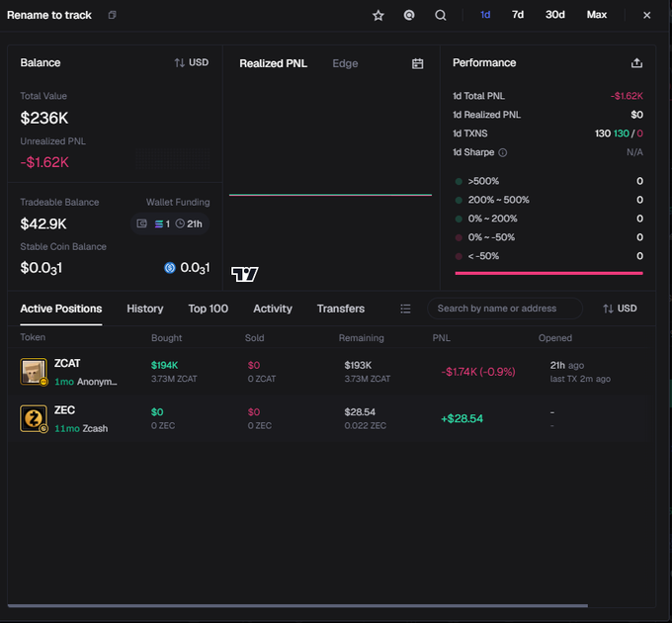Share Performance via export icon

pos(636,63)
